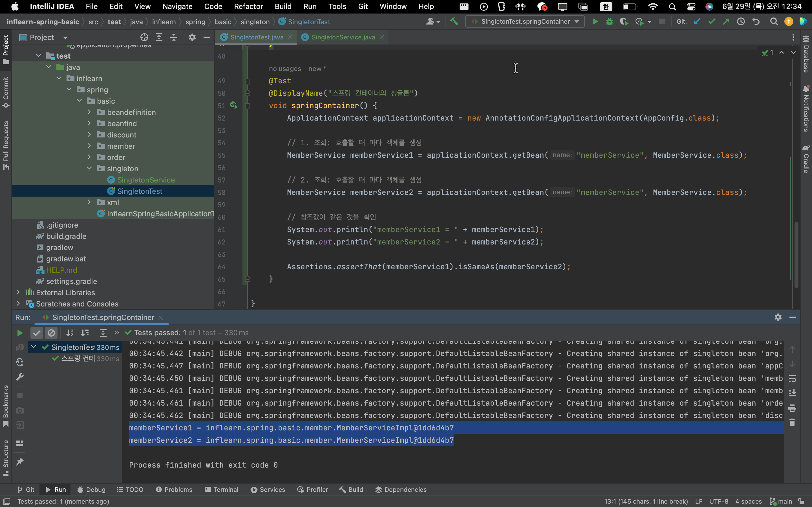Toggle Show Passed tests checkmark button

pyautogui.click(x=37, y=333)
